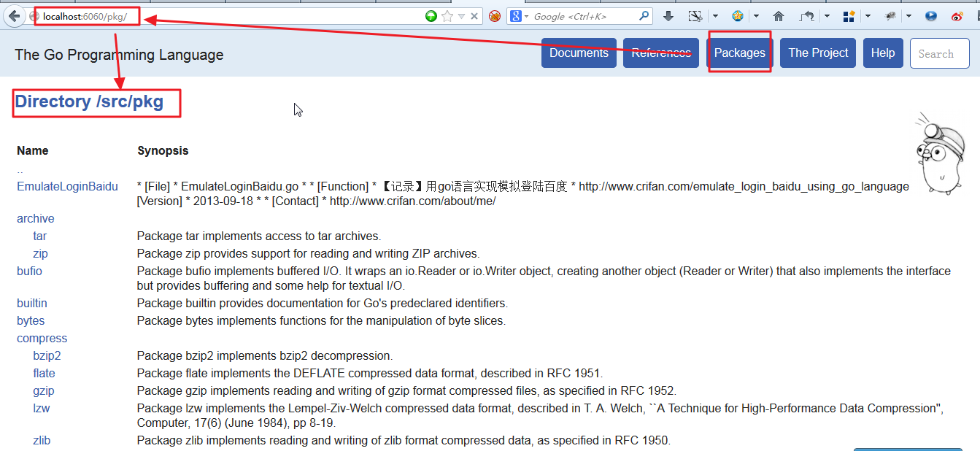Image resolution: width=980 pixels, height=451 pixels.
Task: Click the godoc Search input box
Action: pos(940,53)
